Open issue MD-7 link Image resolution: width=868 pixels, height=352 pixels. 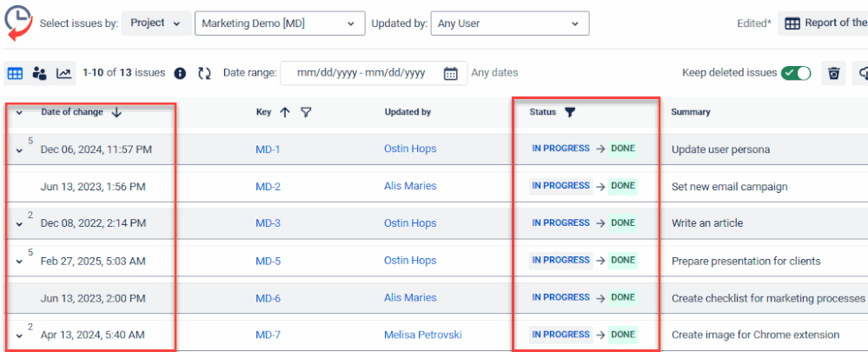268,335
